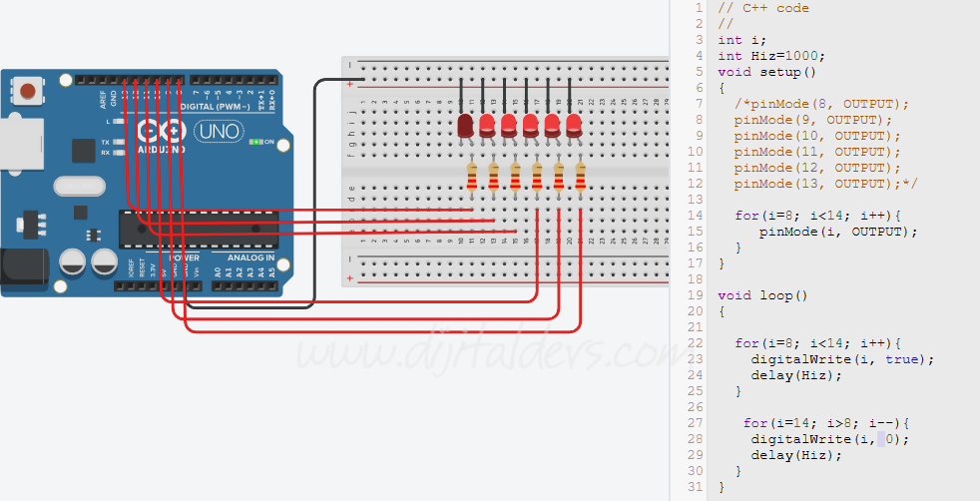Select the red wire ending at column 15
The image size is (980, 501).
[331, 232]
